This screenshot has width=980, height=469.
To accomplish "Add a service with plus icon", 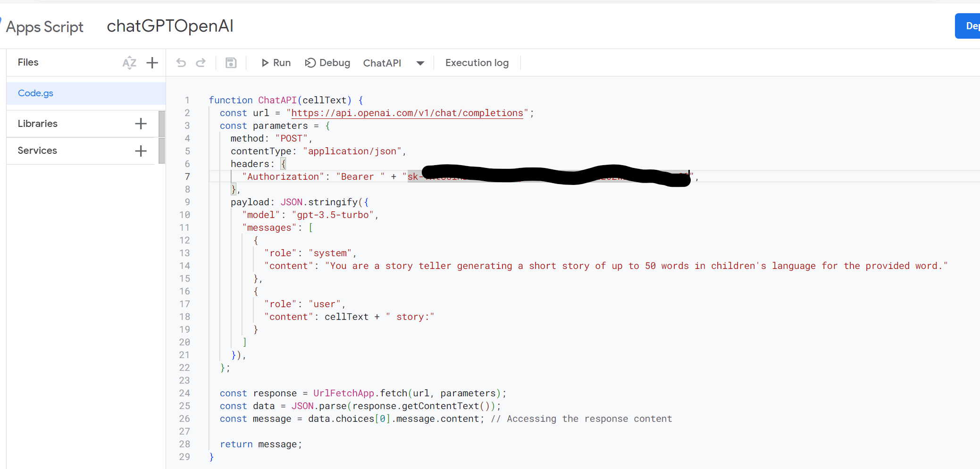I will 141,151.
